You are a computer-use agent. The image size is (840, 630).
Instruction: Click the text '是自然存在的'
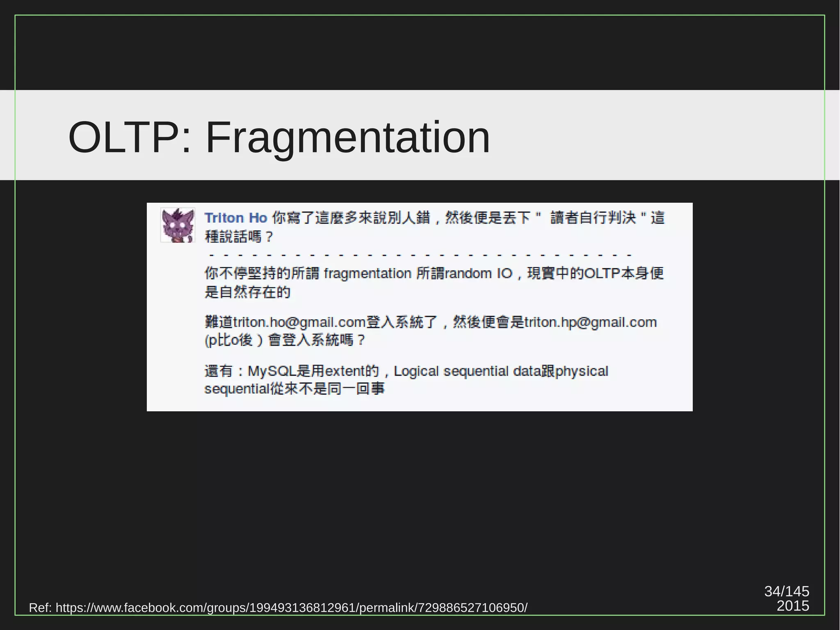point(247,292)
